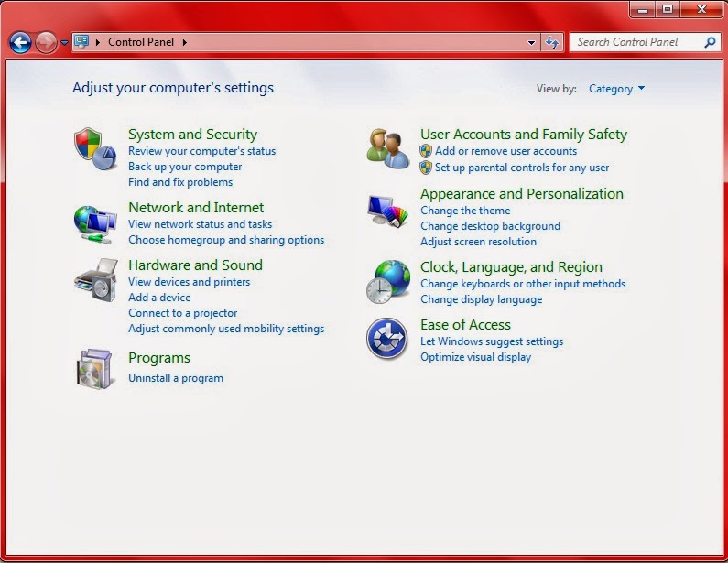Click the Control Panel icon in address bar

coord(81,42)
